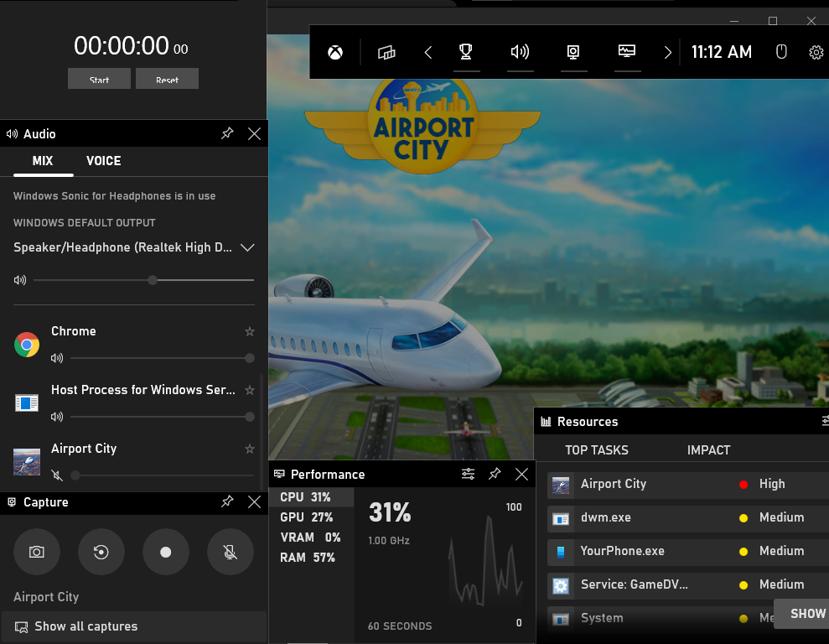The height and width of the screenshot is (644, 829).
Task: Sort by IMPACT column
Action: tap(708, 450)
